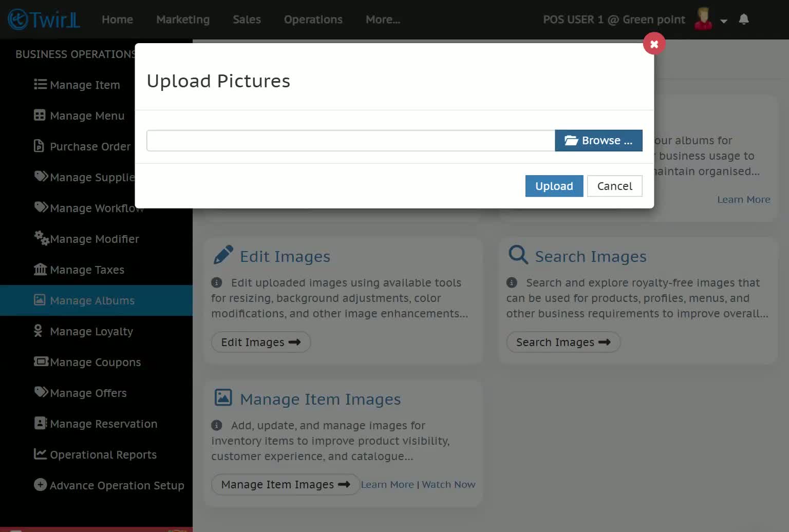Click the Advance Operation Setup plus icon
The height and width of the screenshot is (532, 789).
[40, 485]
